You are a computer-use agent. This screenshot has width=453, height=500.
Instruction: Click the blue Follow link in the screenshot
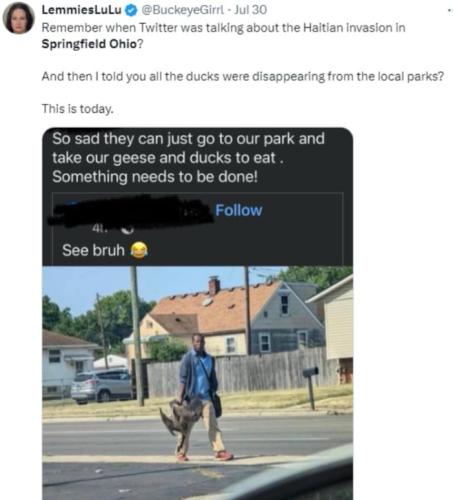point(239,210)
